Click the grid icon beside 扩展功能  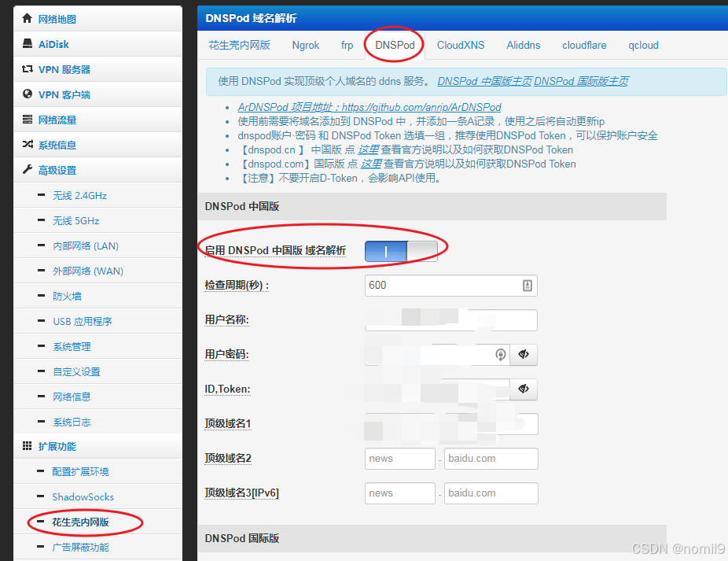(x=28, y=446)
